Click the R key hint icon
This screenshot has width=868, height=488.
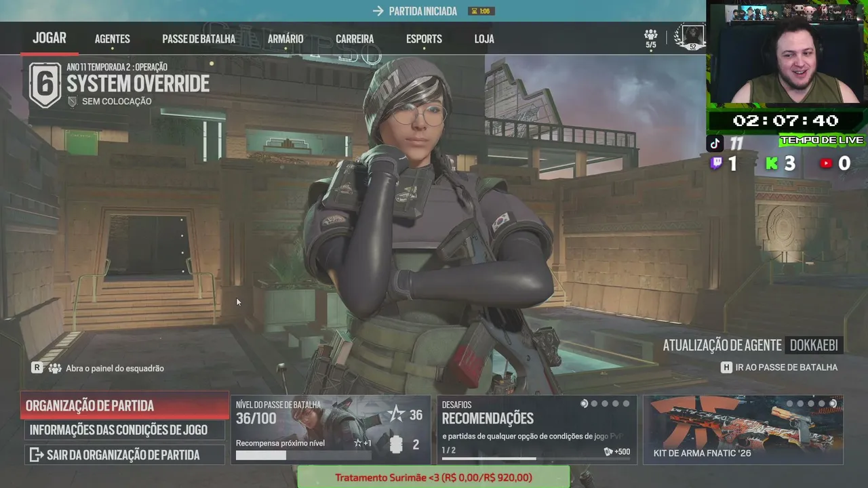(x=37, y=368)
